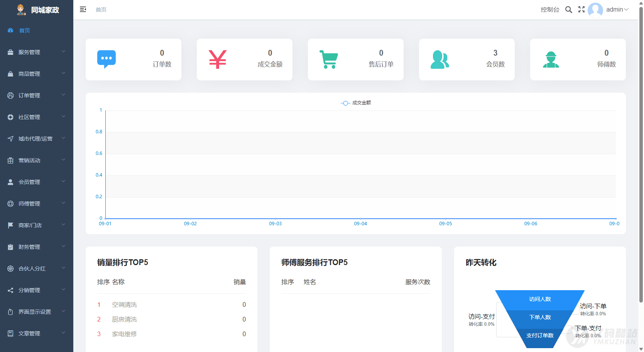The width and height of the screenshot is (644, 352).
Task: Click the 服务次数 column header
Action: [418, 282]
